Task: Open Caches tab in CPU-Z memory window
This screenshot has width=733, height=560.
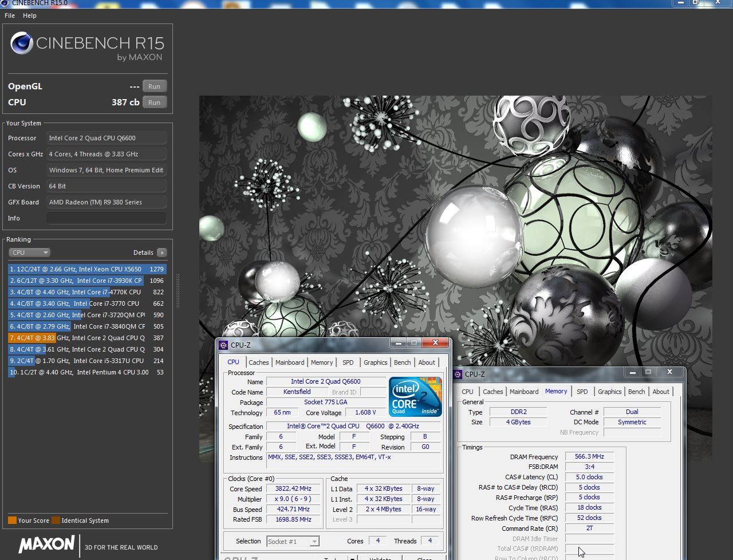Action: pos(493,392)
